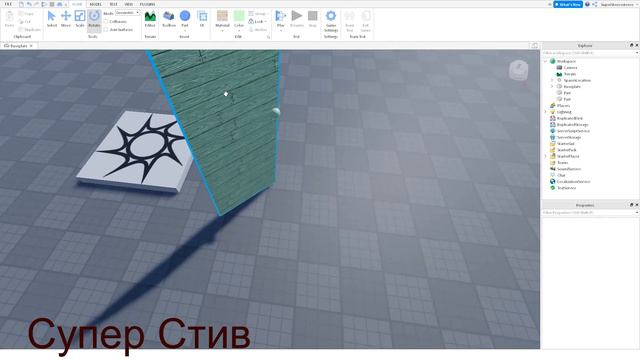The image size is (640, 360).
Task: Click the Exit Game icon
Action: 365,21
